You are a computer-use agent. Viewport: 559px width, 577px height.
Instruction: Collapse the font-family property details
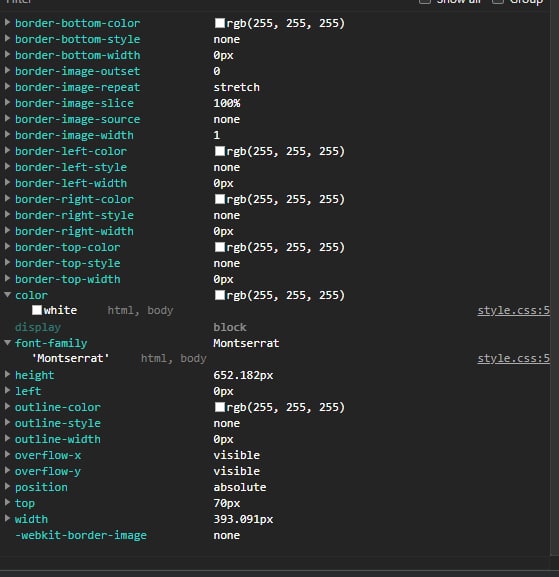tap(7, 343)
